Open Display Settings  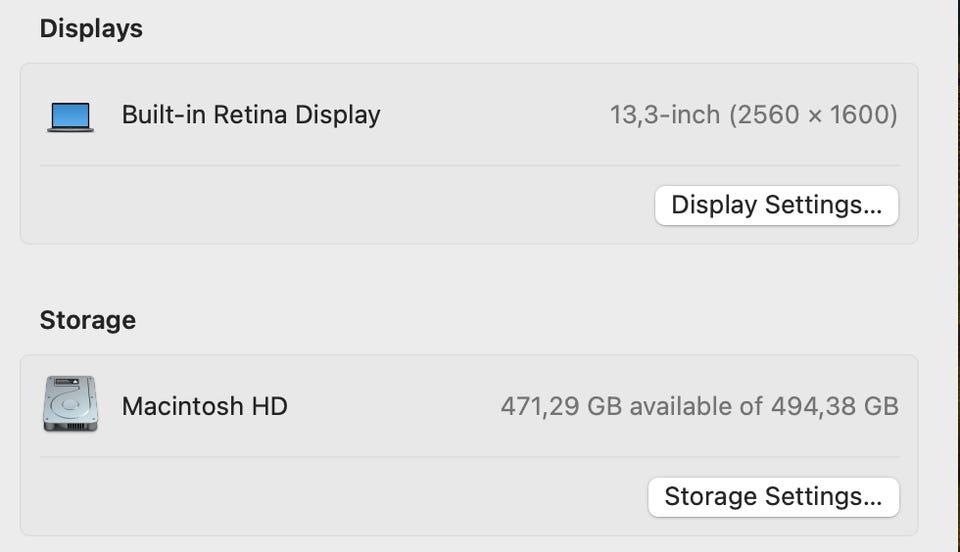[776, 205]
